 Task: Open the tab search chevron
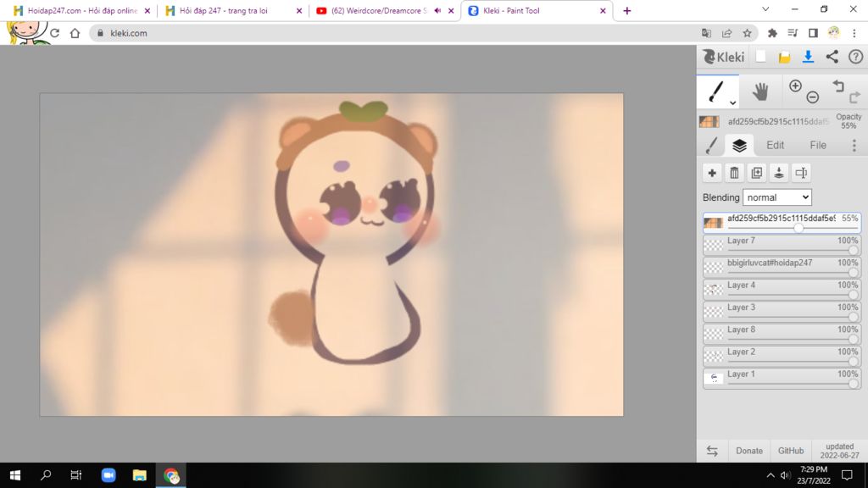pos(765,9)
